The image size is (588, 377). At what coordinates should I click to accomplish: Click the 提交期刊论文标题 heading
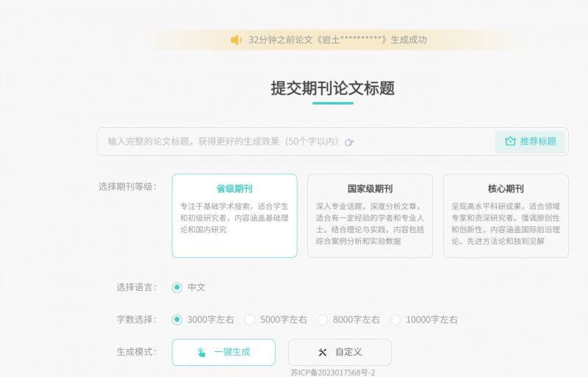click(x=333, y=88)
